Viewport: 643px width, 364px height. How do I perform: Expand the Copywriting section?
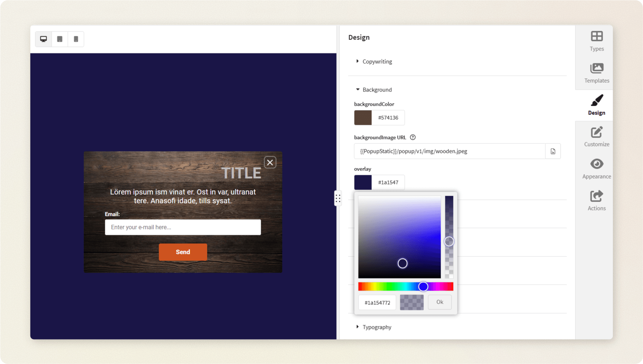tap(377, 61)
